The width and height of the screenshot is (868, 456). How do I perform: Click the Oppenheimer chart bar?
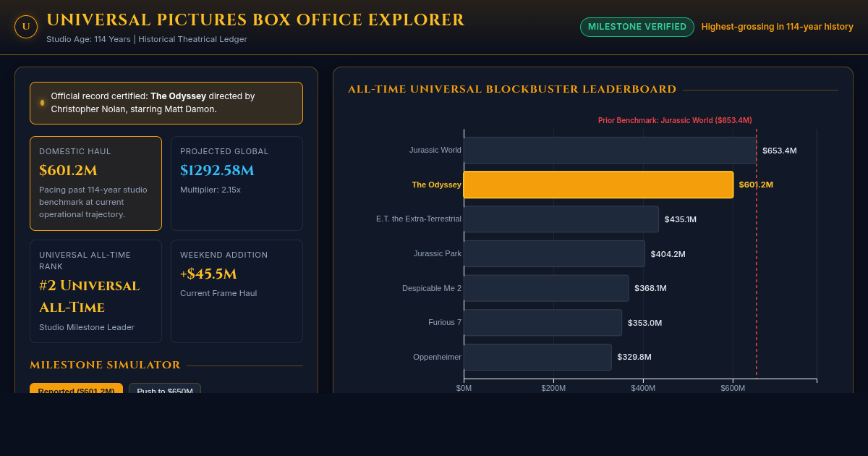point(537,357)
